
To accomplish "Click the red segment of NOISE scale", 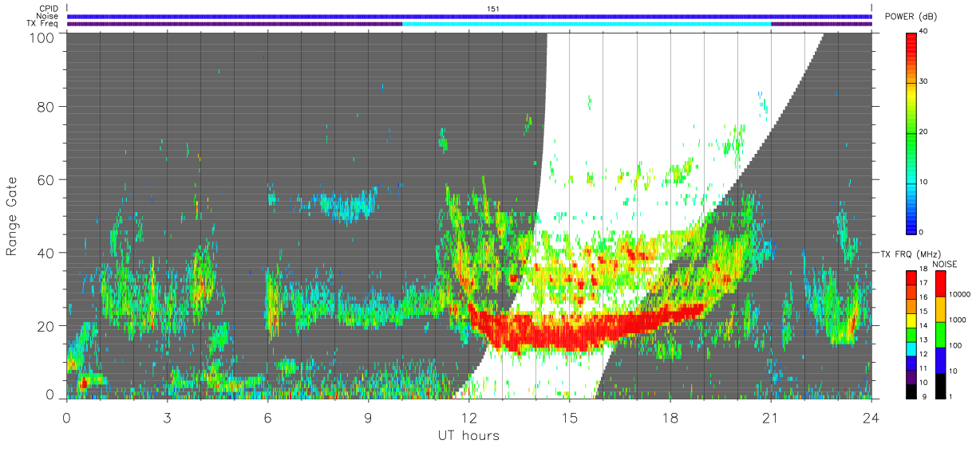I will point(940,284).
